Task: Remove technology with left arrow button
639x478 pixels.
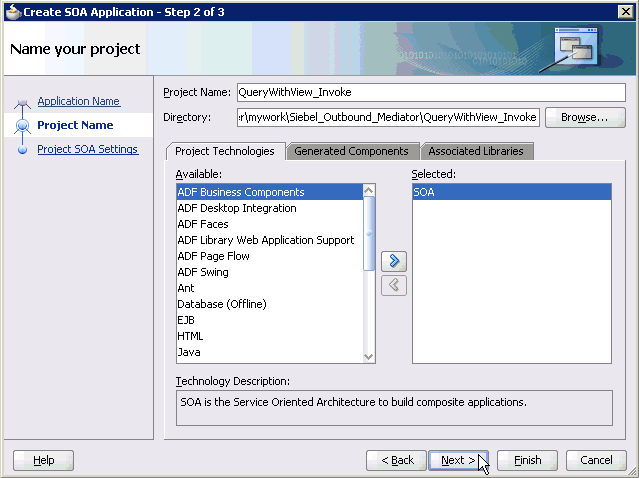Action: coord(394,285)
